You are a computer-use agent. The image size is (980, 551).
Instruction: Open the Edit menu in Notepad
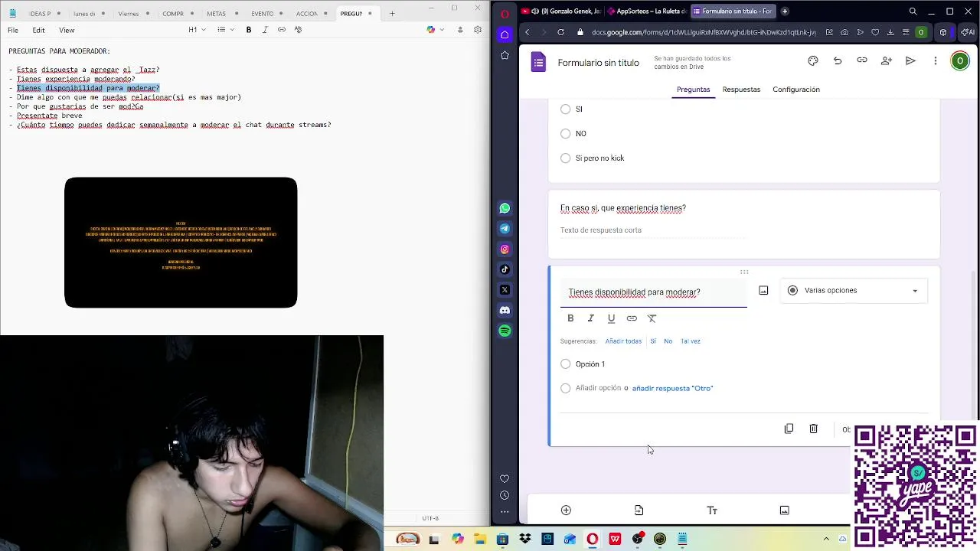tap(38, 30)
